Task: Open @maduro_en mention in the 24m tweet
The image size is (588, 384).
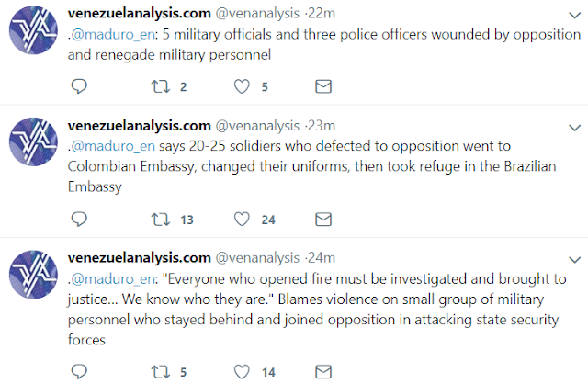Action: click(x=113, y=279)
